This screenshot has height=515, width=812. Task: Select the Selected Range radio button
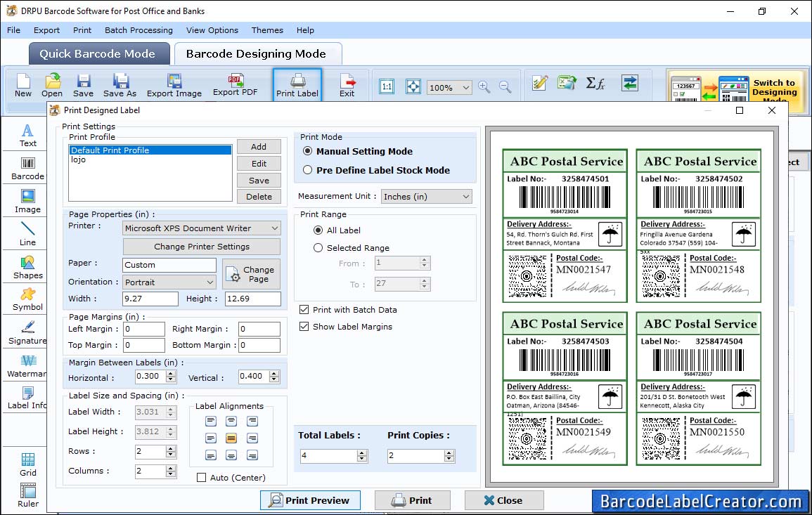(x=318, y=247)
